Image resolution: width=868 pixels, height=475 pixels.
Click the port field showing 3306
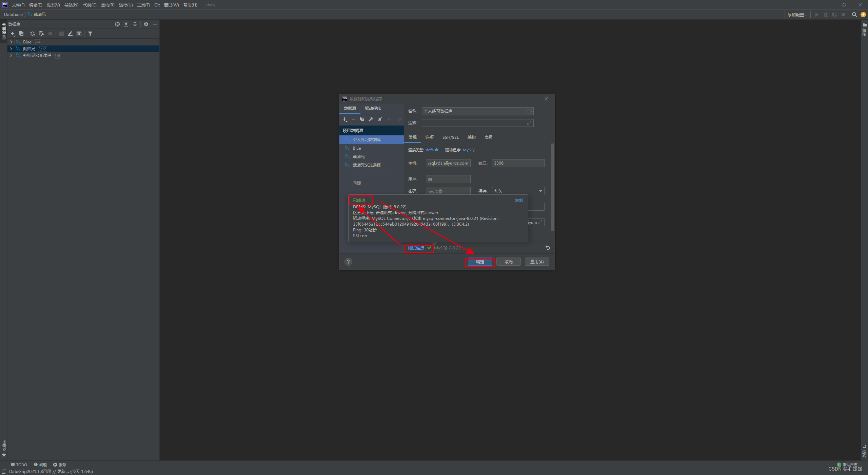(518, 163)
